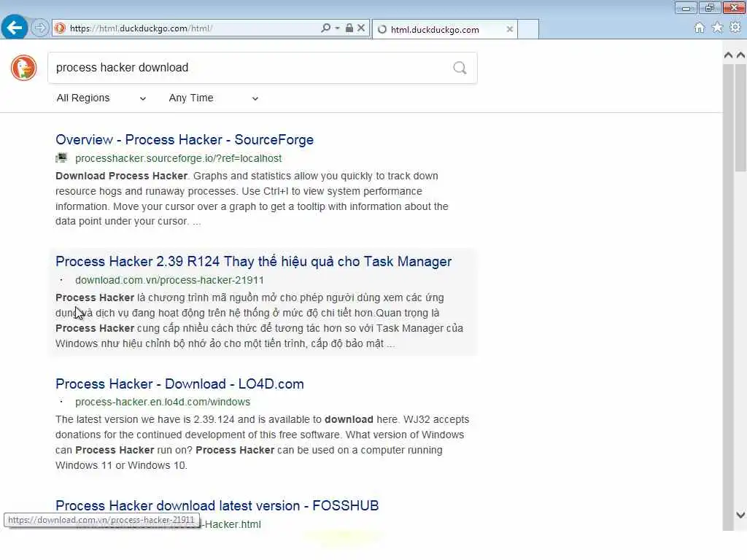Screen dimensions: 747x560
Task: Click the browser Forward arrow button
Action: (x=40, y=28)
